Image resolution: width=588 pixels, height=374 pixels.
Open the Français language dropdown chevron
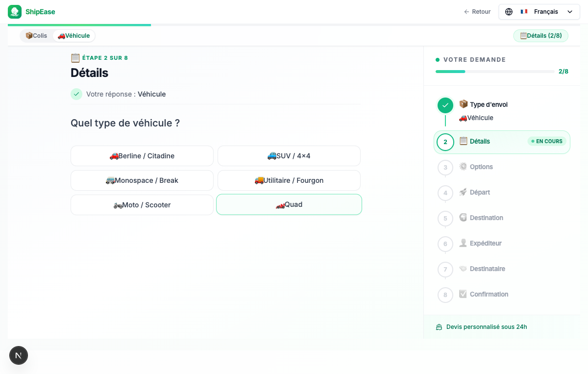click(570, 12)
